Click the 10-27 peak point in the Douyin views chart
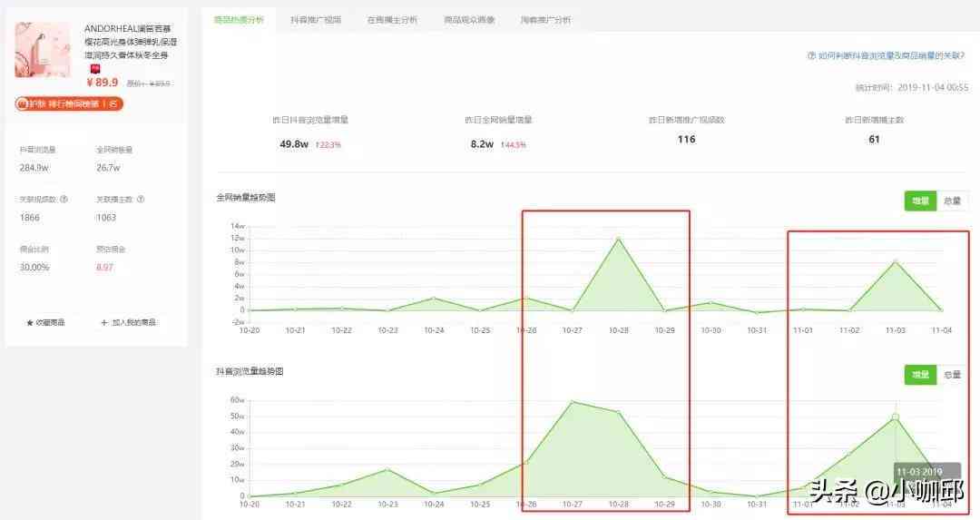This screenshot has height=520, width=980. [x=572, y=402]
